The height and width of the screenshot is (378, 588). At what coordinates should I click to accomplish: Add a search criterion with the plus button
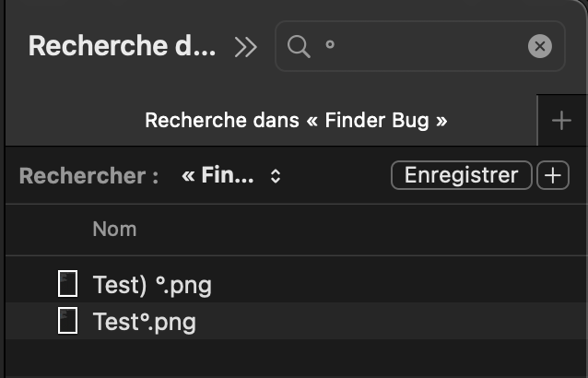click(552, 175)
